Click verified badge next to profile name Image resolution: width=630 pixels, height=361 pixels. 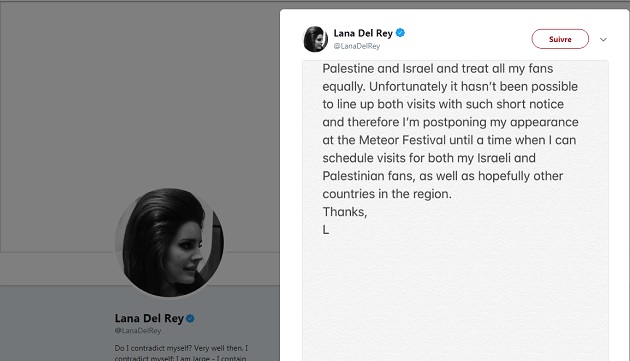[190, 318]
